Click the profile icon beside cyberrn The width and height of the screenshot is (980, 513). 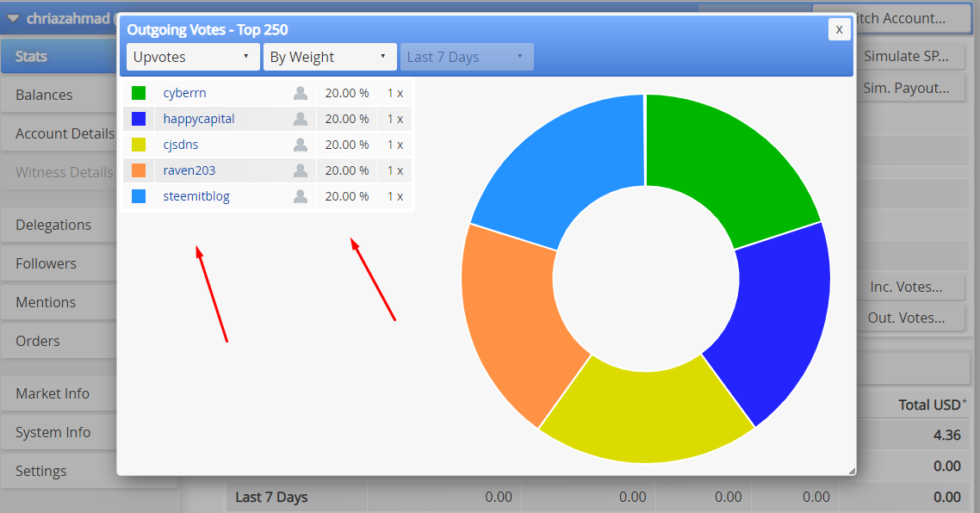300,93
